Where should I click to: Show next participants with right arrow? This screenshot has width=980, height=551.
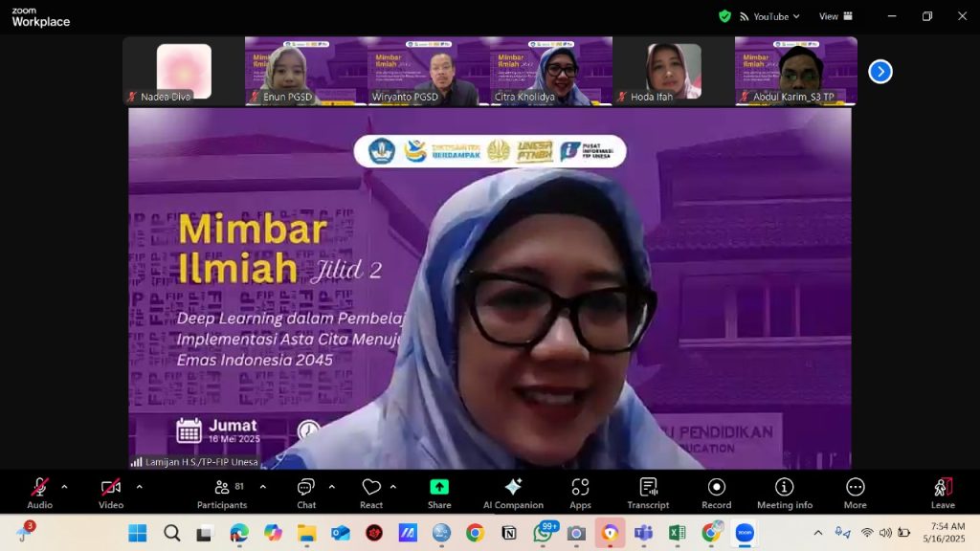(880, 72)
